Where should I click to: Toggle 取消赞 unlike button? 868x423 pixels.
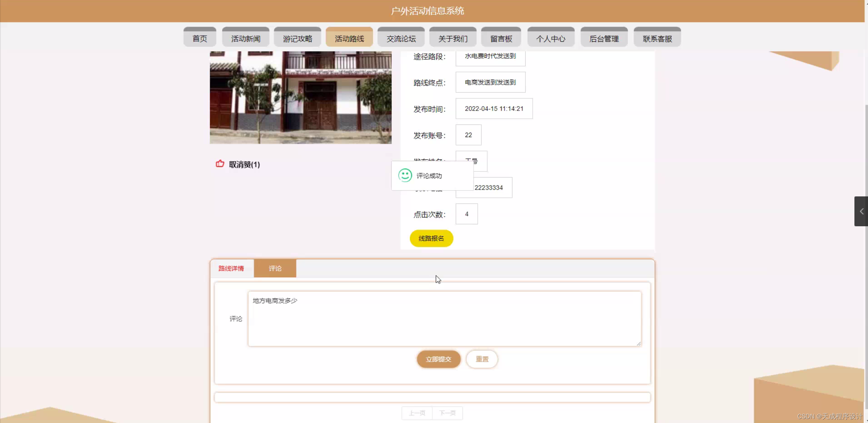pyautogui.click(x=244, y=165)
